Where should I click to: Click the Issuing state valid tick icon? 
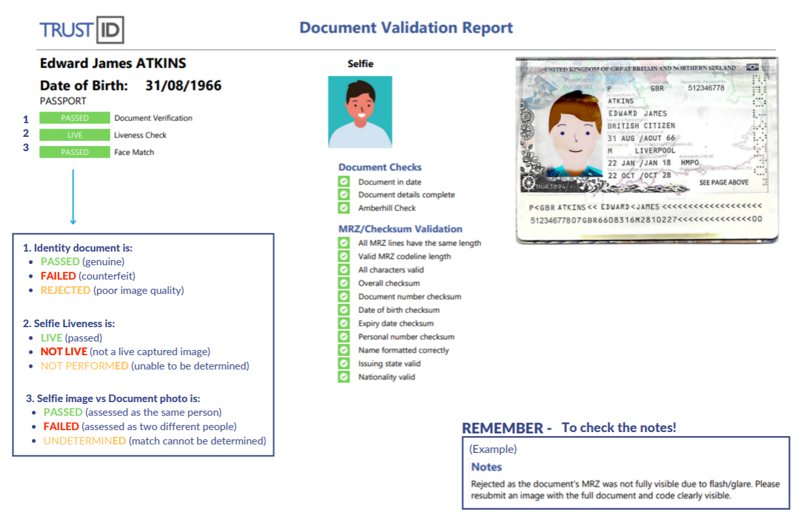(344, 364)
